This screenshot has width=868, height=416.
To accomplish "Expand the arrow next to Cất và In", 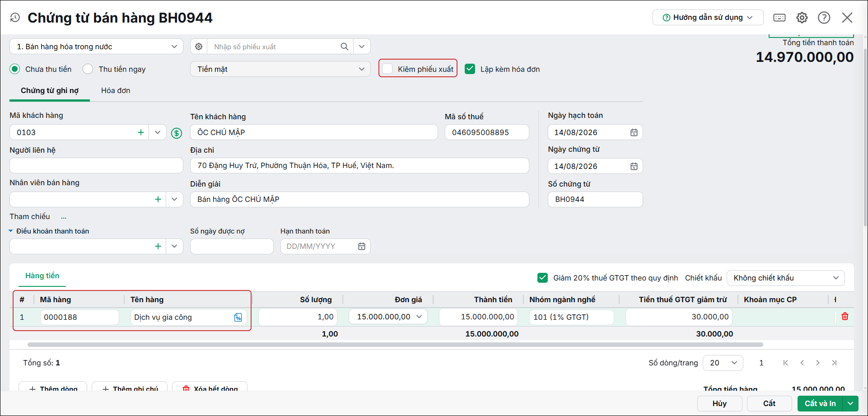I will point(851,403).
